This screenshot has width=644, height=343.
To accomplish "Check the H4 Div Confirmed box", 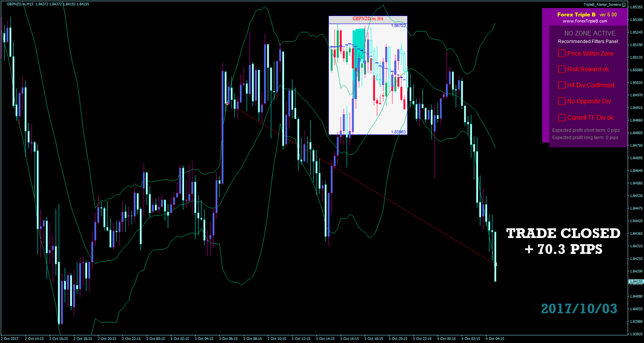I will click(562, 85).
